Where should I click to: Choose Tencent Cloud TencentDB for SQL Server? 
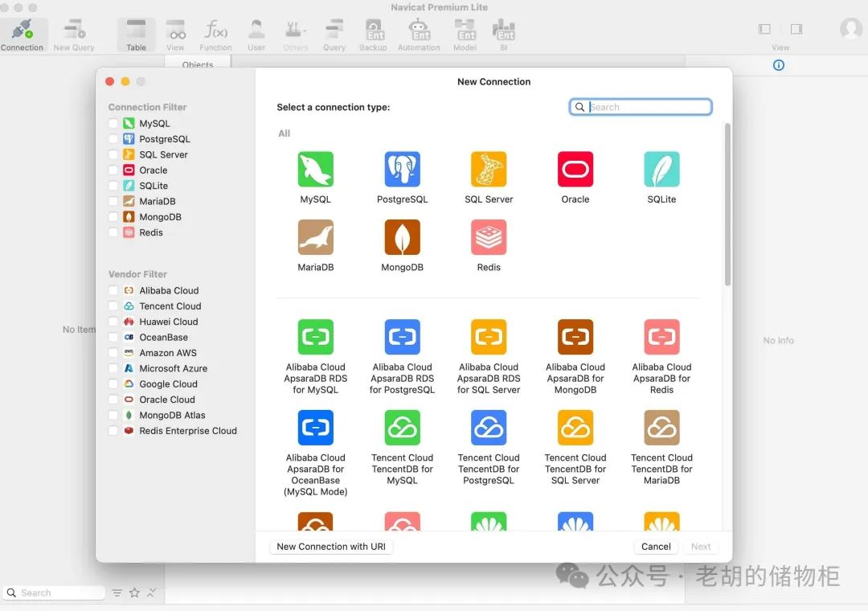[x=575, y=428]
